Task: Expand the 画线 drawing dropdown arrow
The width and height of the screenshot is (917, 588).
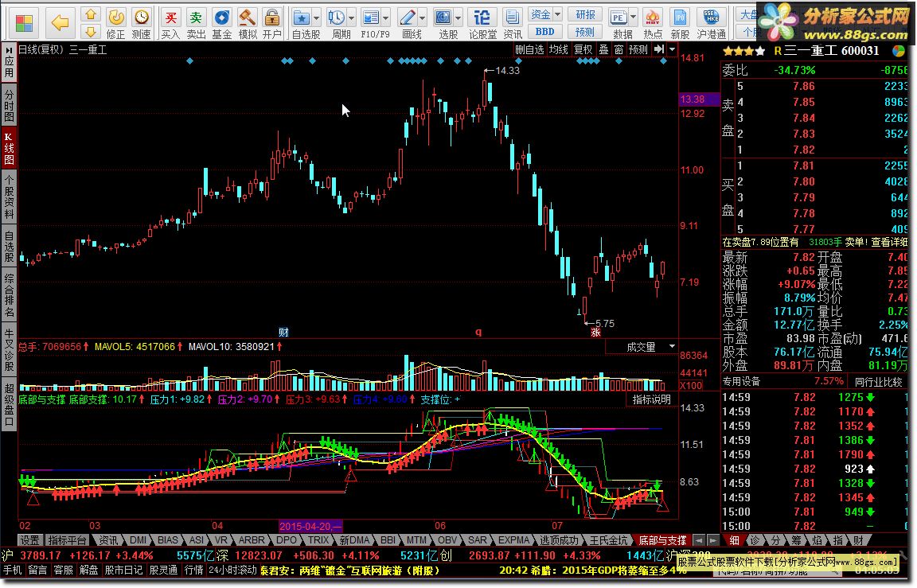Action: pyautogui.click(x=422, y=18)
